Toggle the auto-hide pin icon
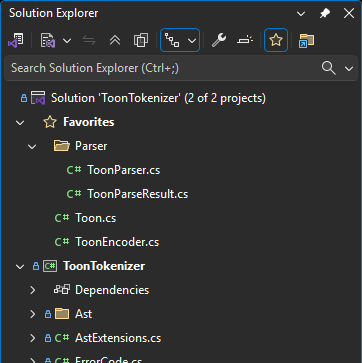 (324, 14)
